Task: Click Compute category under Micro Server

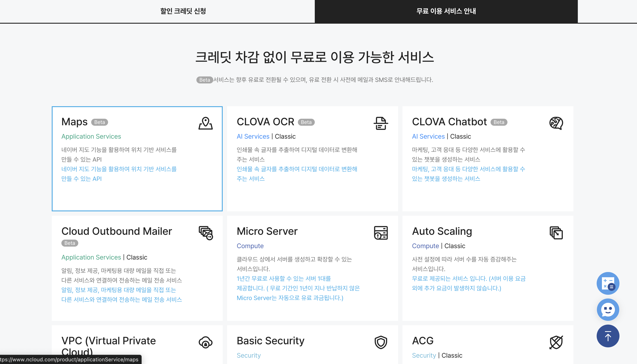Action: tap(250, 246)
